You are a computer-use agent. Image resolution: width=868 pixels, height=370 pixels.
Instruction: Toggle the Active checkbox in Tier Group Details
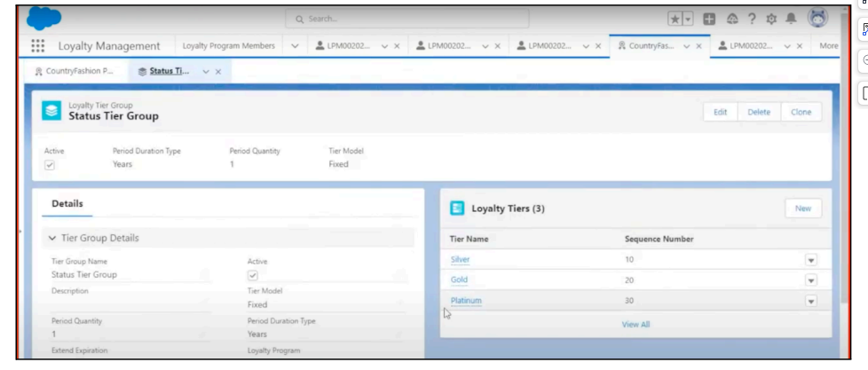(253, 275)
